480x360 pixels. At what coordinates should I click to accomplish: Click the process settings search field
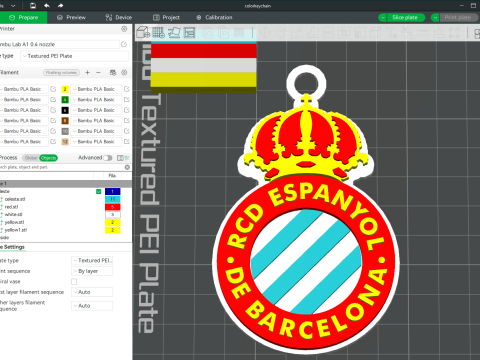click(62, 167)
